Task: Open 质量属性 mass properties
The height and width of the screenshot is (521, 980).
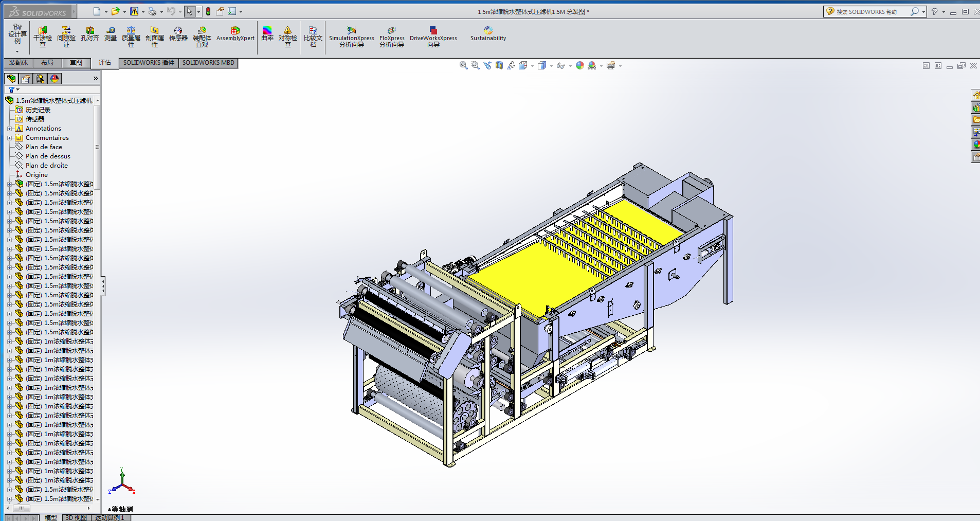Action: tap(131, 37)
